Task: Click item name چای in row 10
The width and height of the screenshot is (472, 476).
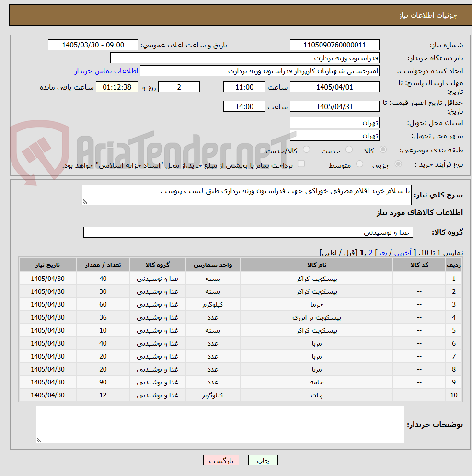Action: coord(317,395)
